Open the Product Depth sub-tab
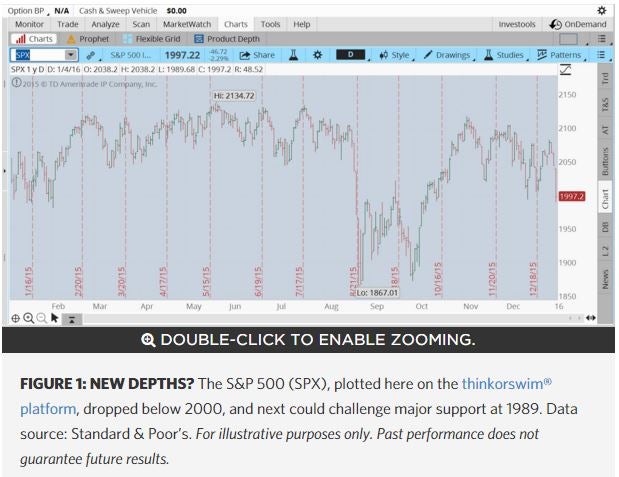The width and height of the screenshot is (619, 477). tap(227, 39)
